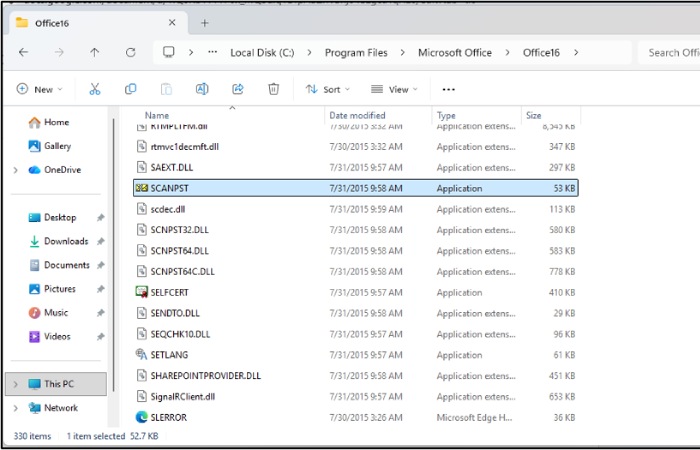Screen dimensions: 700x450
Task: Click the SCNPST32.DLL file icon
Action: point(142,230)
